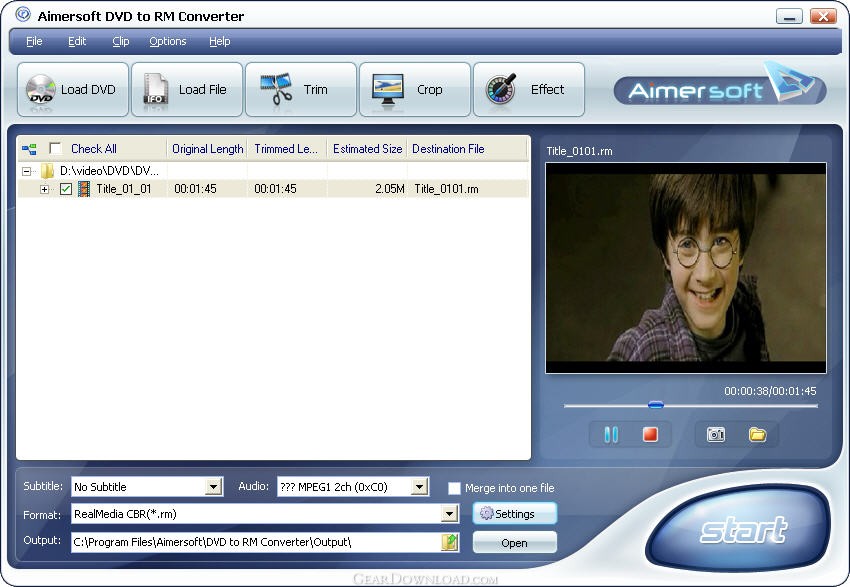Open the Audio track dropdown

[x=419, y=487]
